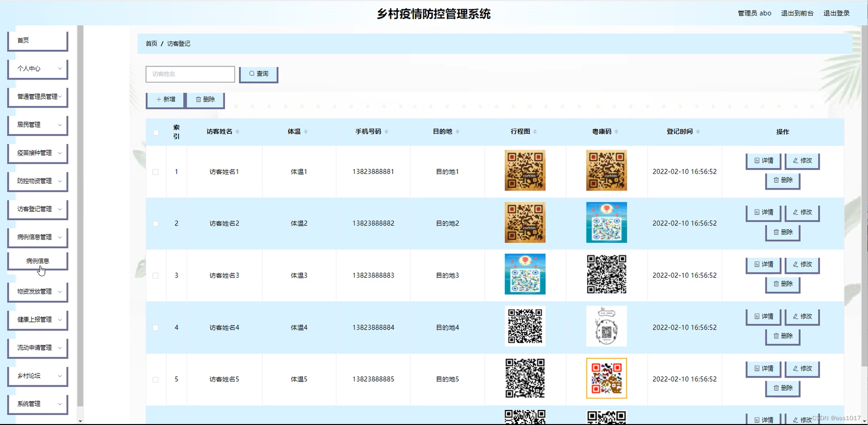
Task: Expand 物资发放管理 sidebar menu
Action: coord(37,292)
